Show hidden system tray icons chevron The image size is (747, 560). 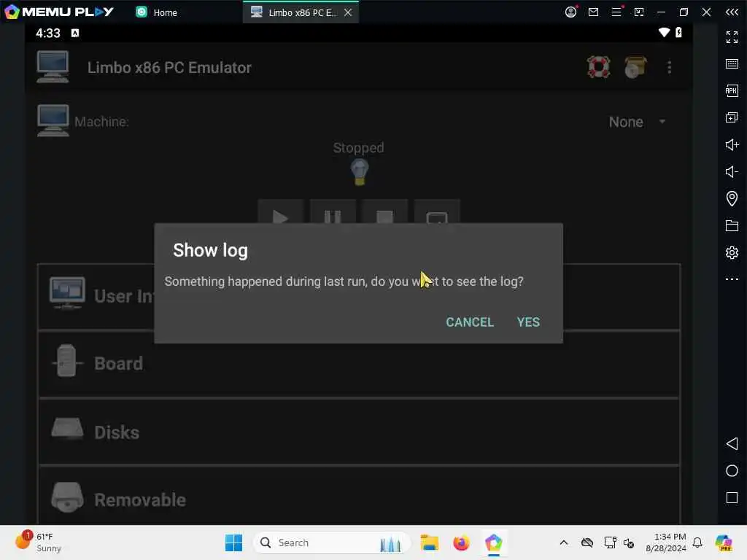click(x=564, y=542)
